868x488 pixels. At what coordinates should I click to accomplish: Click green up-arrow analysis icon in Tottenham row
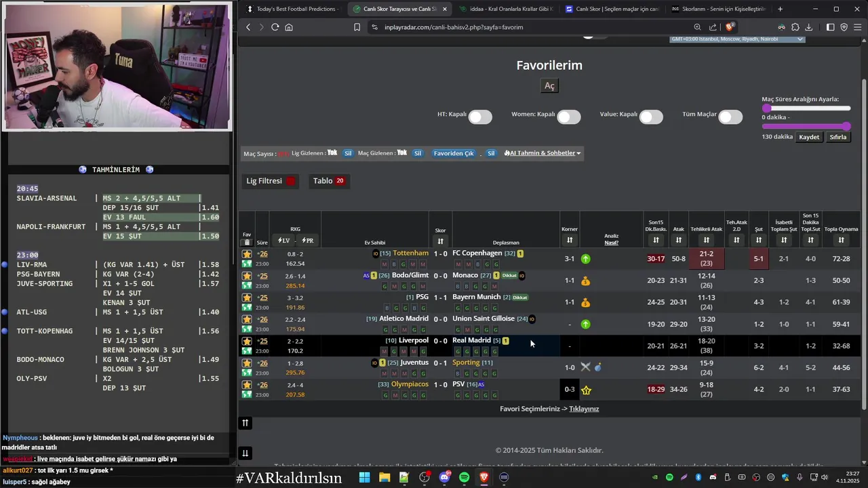tap(586, 259)
